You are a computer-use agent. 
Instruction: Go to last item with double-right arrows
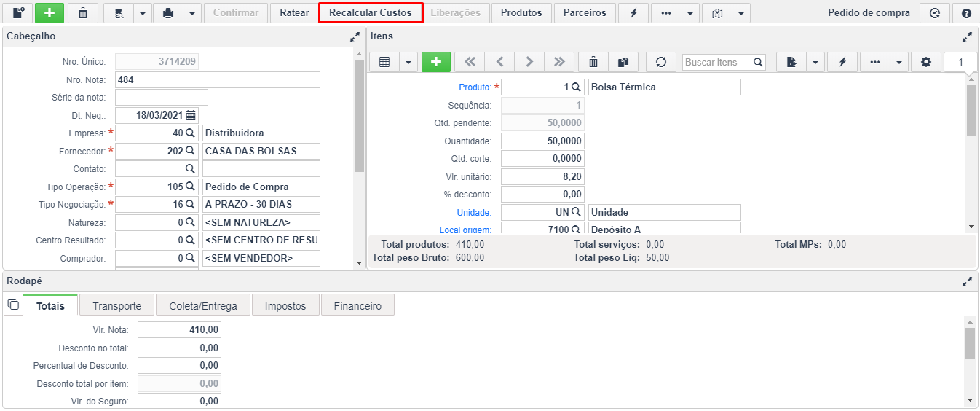pyautogui.click(x=559, y=62)
